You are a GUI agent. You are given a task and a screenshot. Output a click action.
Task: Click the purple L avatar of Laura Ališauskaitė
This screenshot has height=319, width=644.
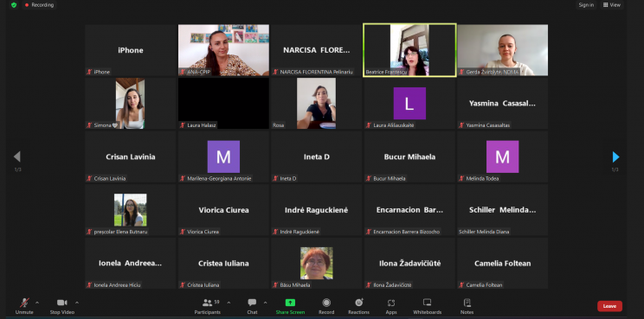click(409, 104)
